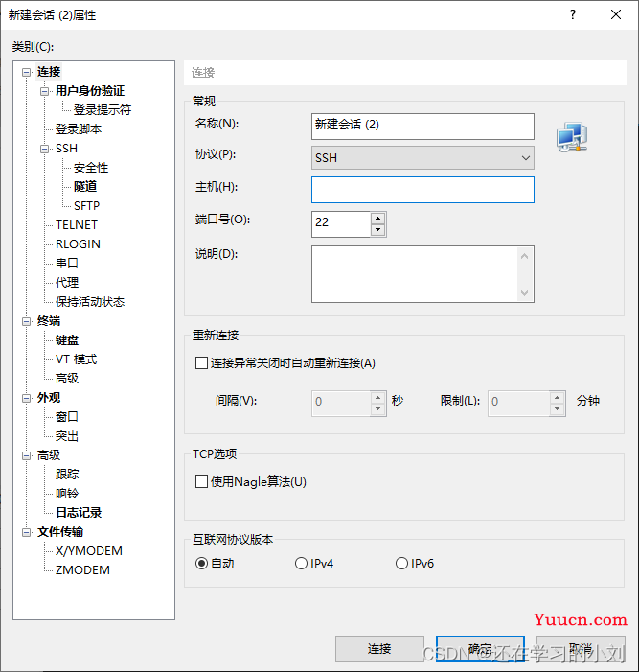Click the 取消 button
Viewport: 639px width, 672px height.
coord(581,649)
